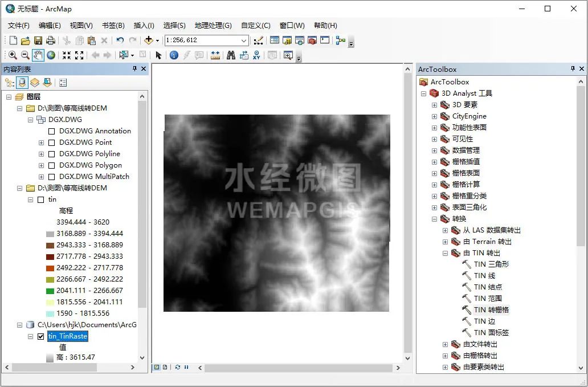Launch the ModelBuilder window icon

coord(341,40)
